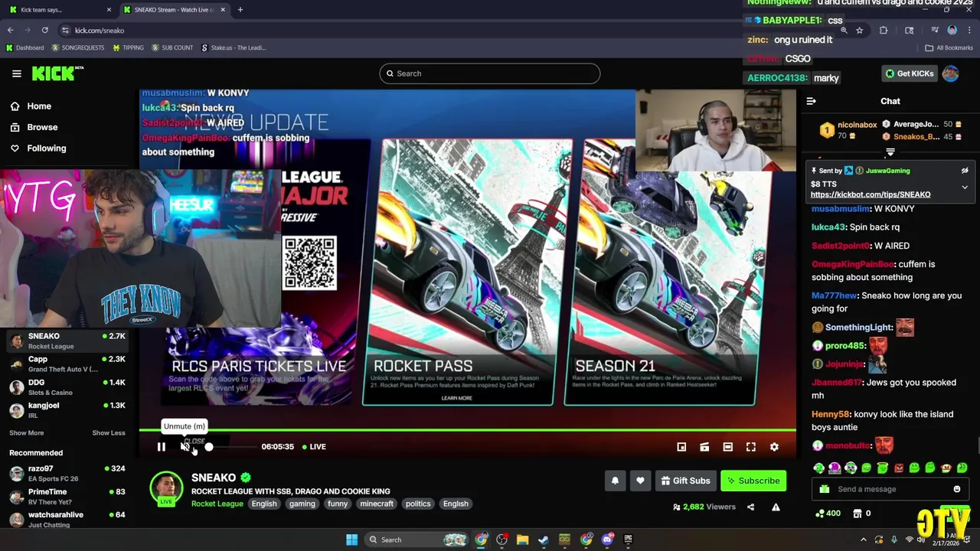
Task: Open the Kick hamburger menu
Action: [17, 73]
